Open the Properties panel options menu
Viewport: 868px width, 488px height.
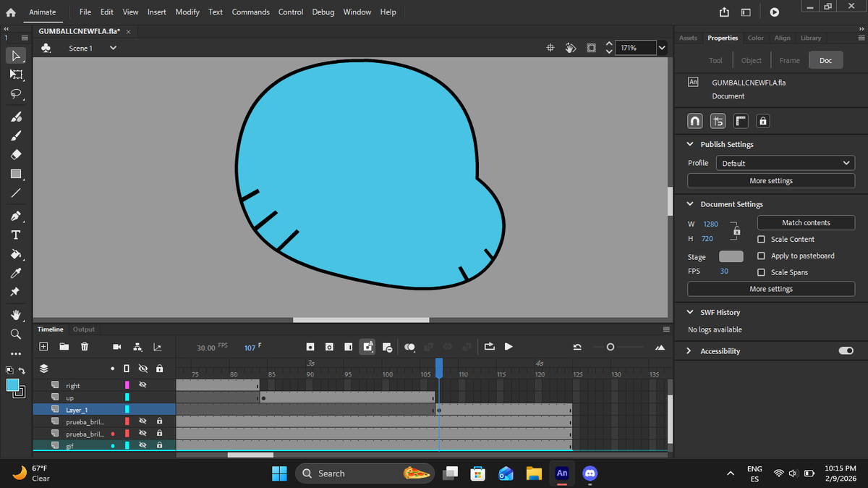861,38
